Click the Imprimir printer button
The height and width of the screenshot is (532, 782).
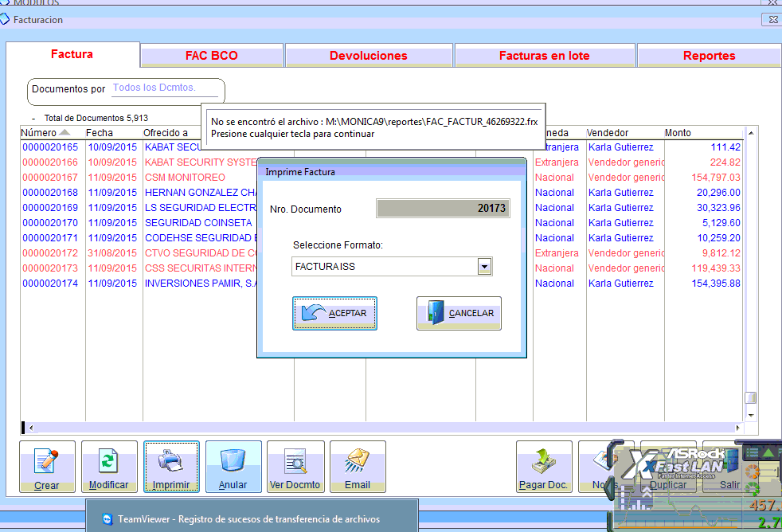coord(171,467)
